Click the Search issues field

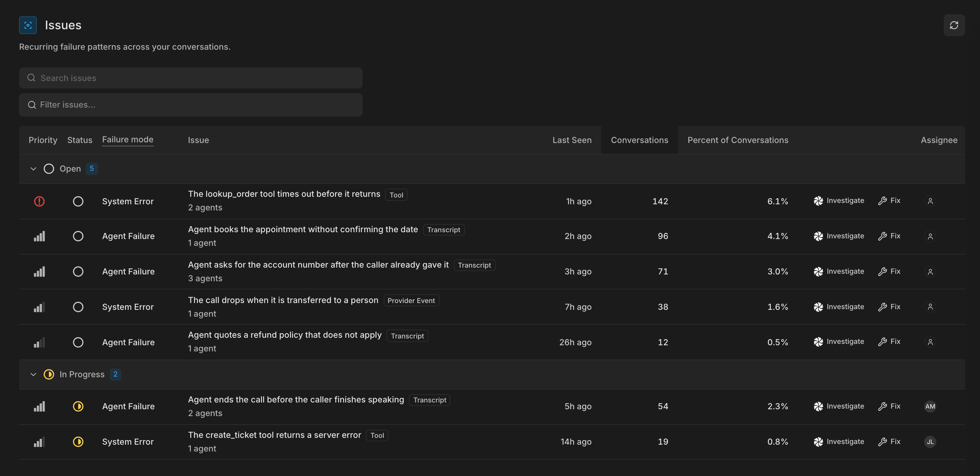pyautogui.click(x=190, y=78)
